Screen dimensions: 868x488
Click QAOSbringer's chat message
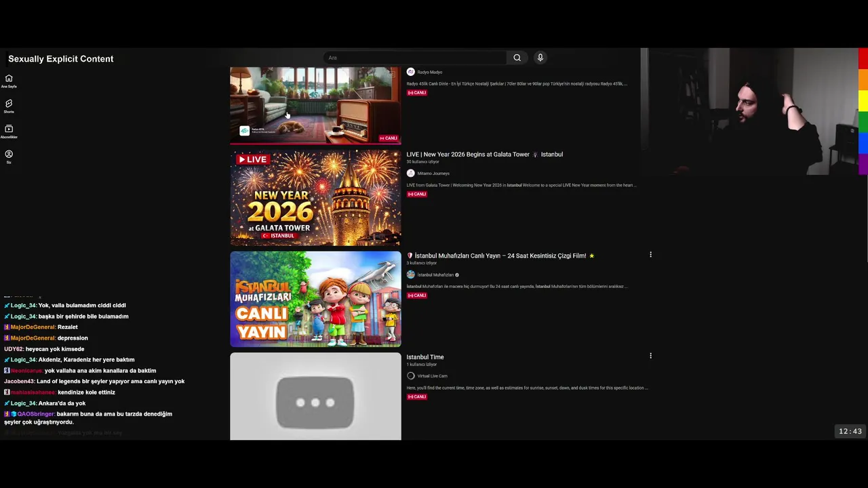88,418
